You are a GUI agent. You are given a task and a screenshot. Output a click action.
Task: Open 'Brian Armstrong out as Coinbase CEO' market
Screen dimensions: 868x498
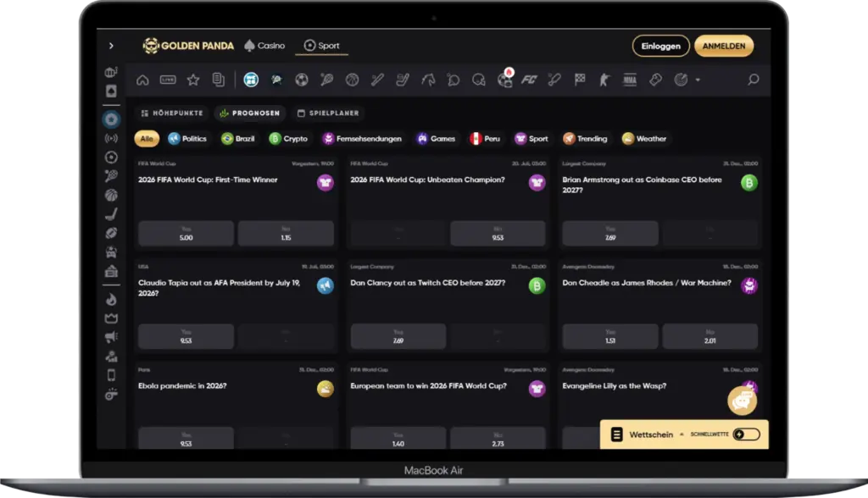(x=643, y=185)
